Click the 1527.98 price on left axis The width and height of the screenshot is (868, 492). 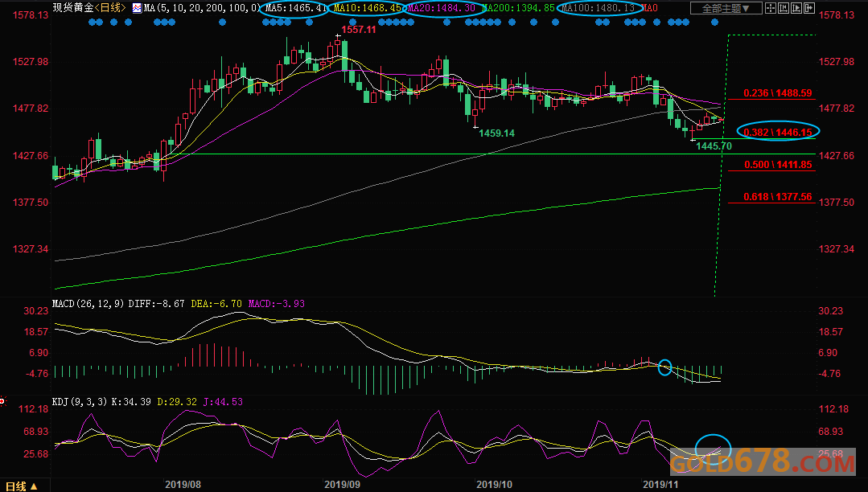pyautogui.click(x=31, y=61)
